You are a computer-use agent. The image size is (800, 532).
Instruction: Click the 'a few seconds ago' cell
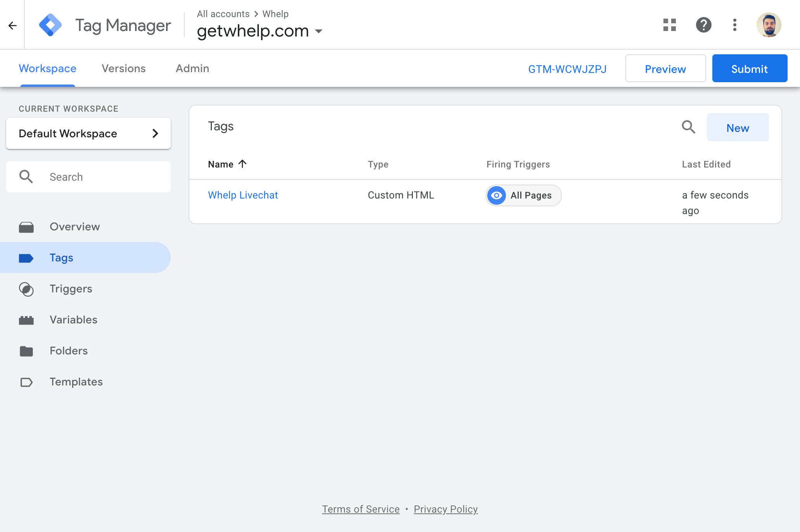point(715,203)
